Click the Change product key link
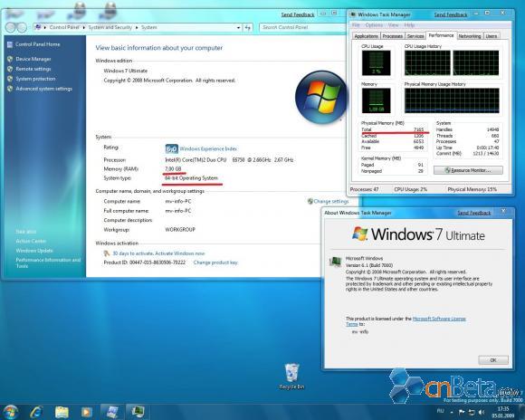 215,262
